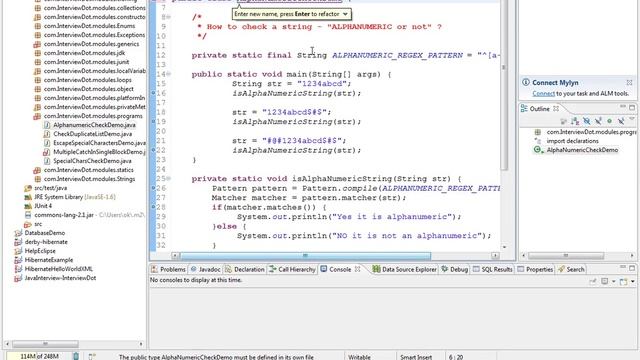Click JRE System Library icon

(28, 197)
